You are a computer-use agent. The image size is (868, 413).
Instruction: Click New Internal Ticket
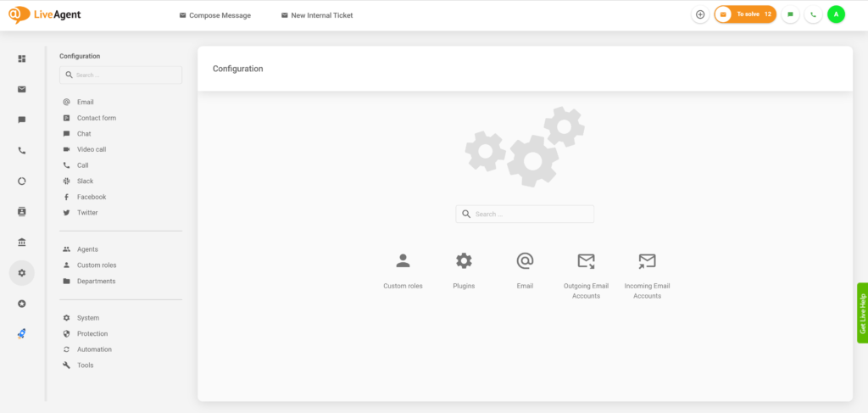click(x=317, y=15)
